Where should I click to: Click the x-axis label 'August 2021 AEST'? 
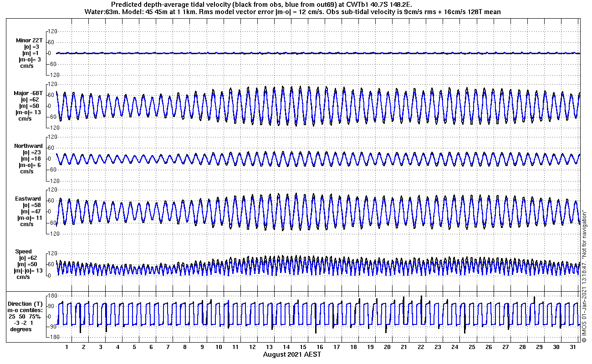[x=292, y=354]
